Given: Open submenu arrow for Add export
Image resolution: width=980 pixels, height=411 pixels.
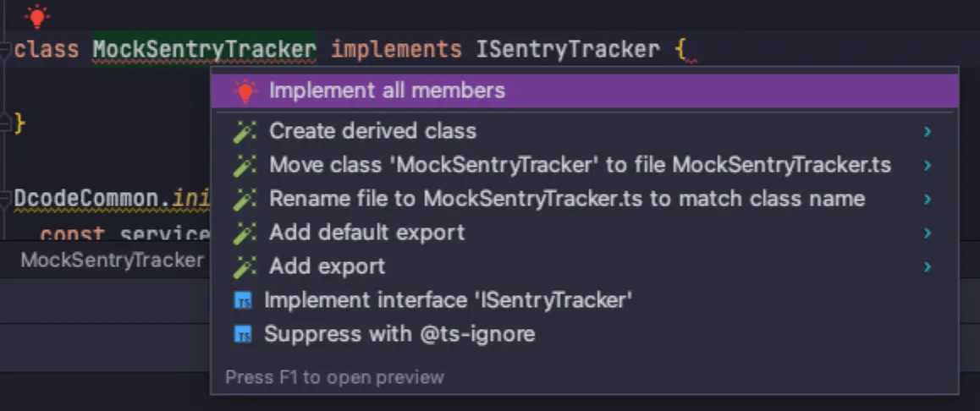Looking at the screenshot, I should (x=928, y=267).
